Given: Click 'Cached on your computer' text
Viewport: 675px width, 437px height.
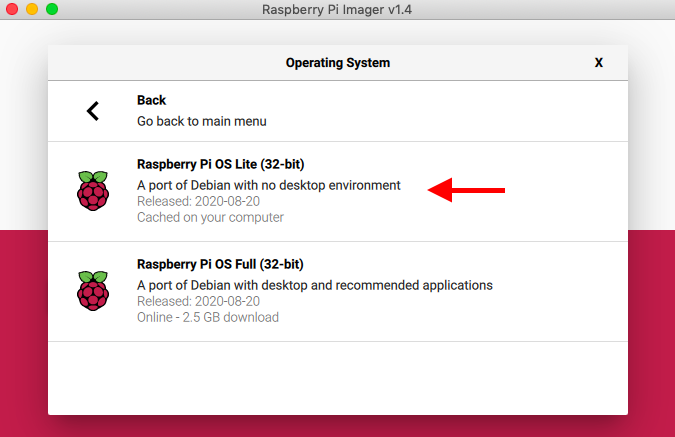Looking at the screenshot, I should coord(210,217).
